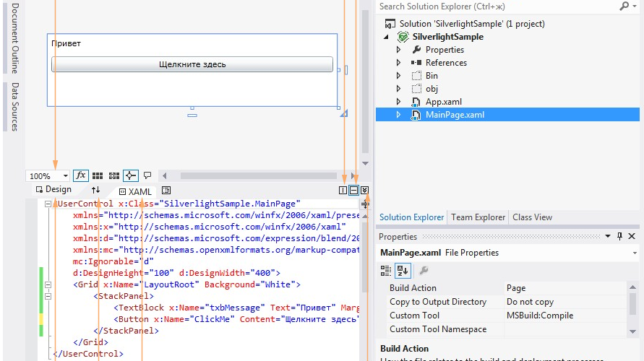644x361 pixels.
Task: Pin the Properties panel
Action: pos(619,236)
